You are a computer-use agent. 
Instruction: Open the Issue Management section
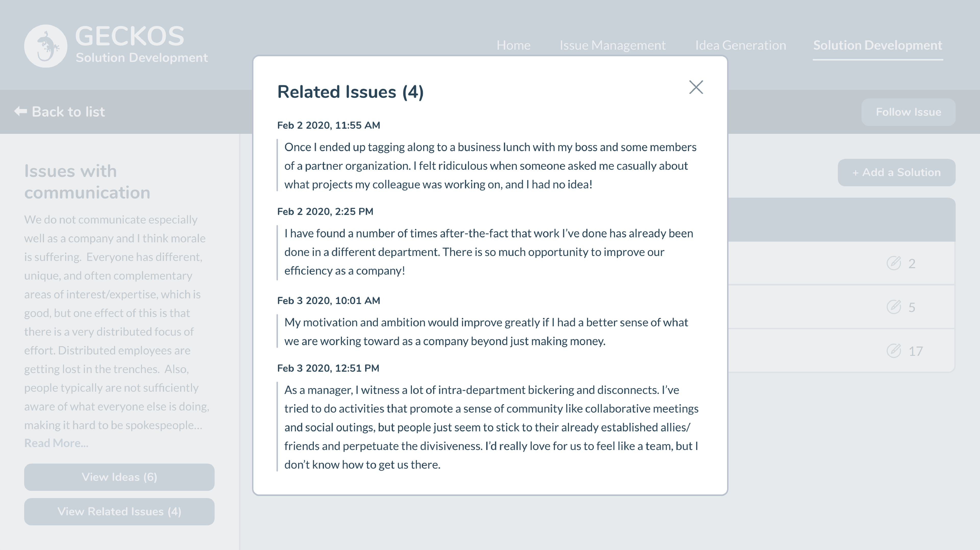tap(612, 45)
